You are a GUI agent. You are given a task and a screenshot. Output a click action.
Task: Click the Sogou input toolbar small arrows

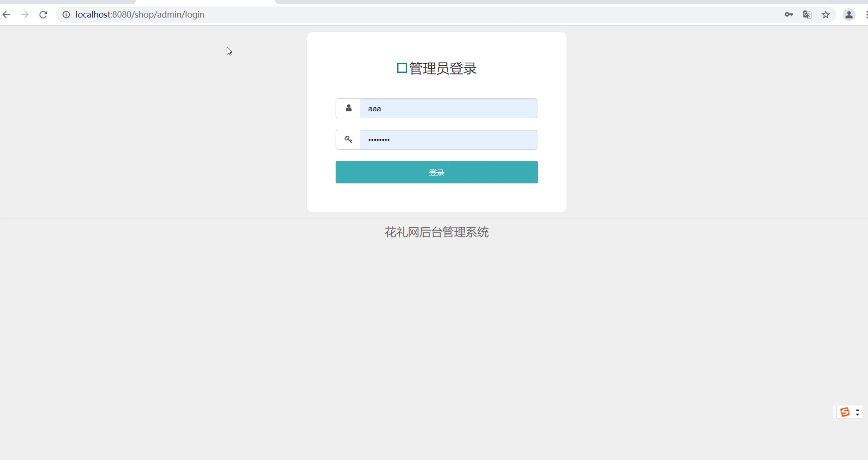(x=857, y=412)
